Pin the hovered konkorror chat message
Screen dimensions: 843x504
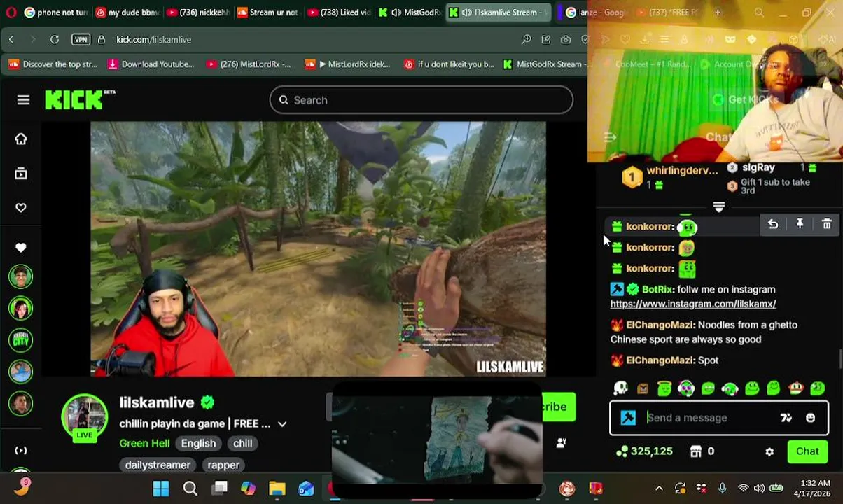(800, 224)
